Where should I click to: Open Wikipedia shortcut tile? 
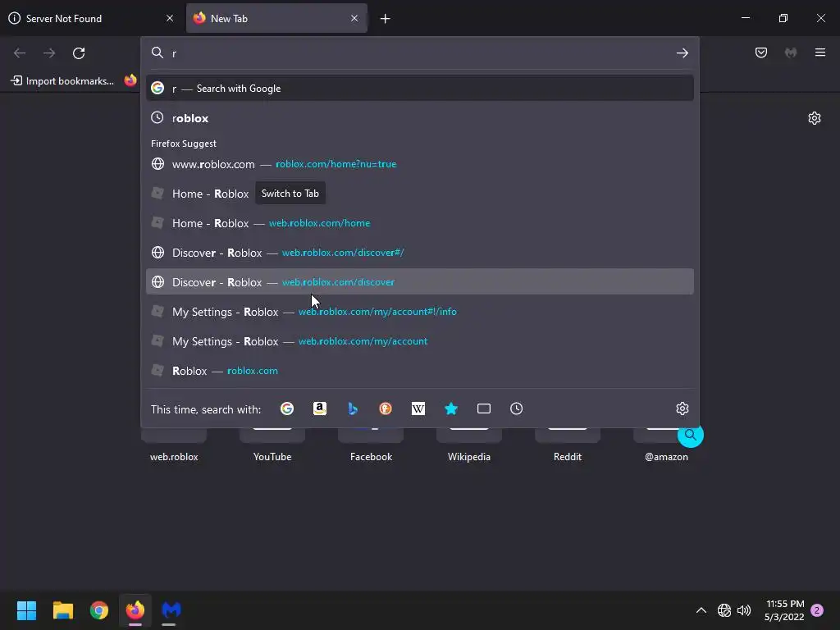(468, 445)
